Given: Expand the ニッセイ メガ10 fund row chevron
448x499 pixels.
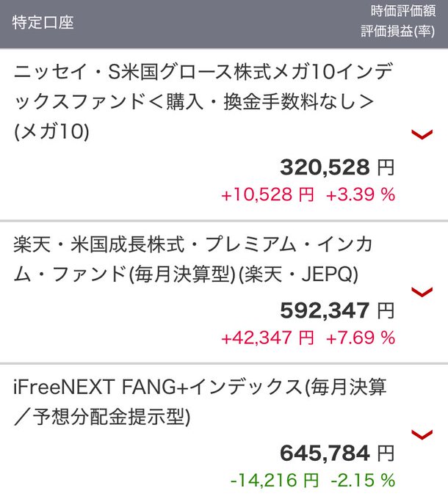Looking at the screenshot, I should click(x=422, y=134).
